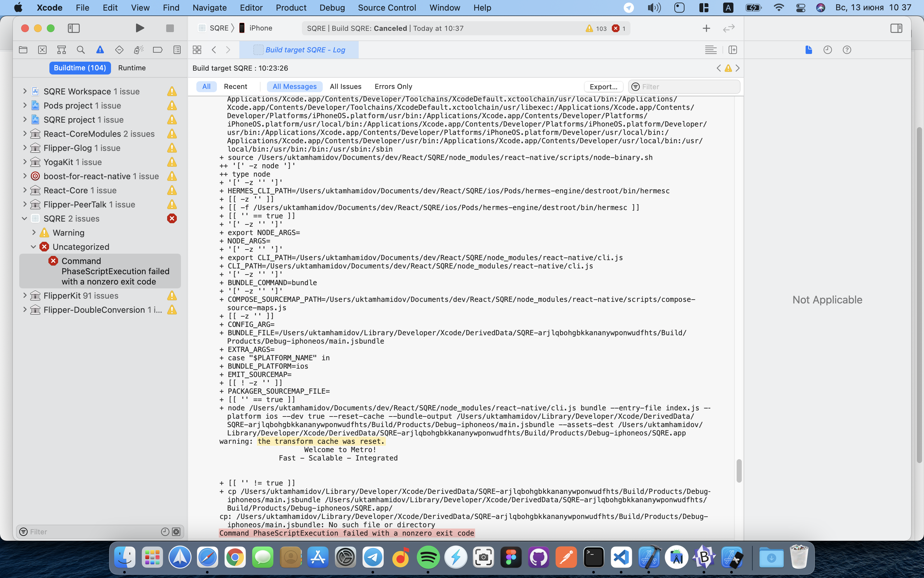Expand Pods project issue group
This screenshot has height=578, width=924.
25,105
